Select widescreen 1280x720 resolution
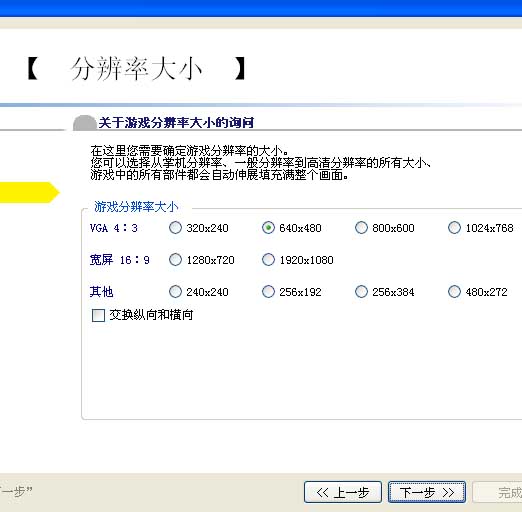The width and height of the screenshot is (522, 512). [175, 260]
